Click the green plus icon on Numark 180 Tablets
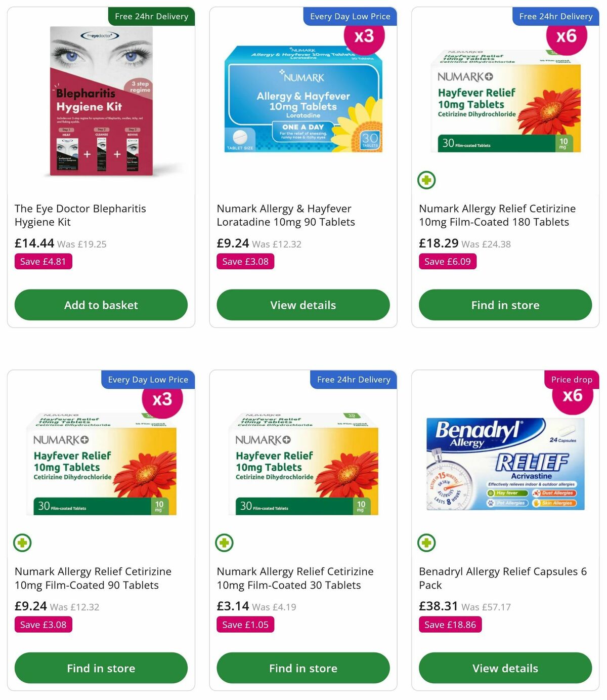Screen dimensions: 607x700 tap(426, 180)
